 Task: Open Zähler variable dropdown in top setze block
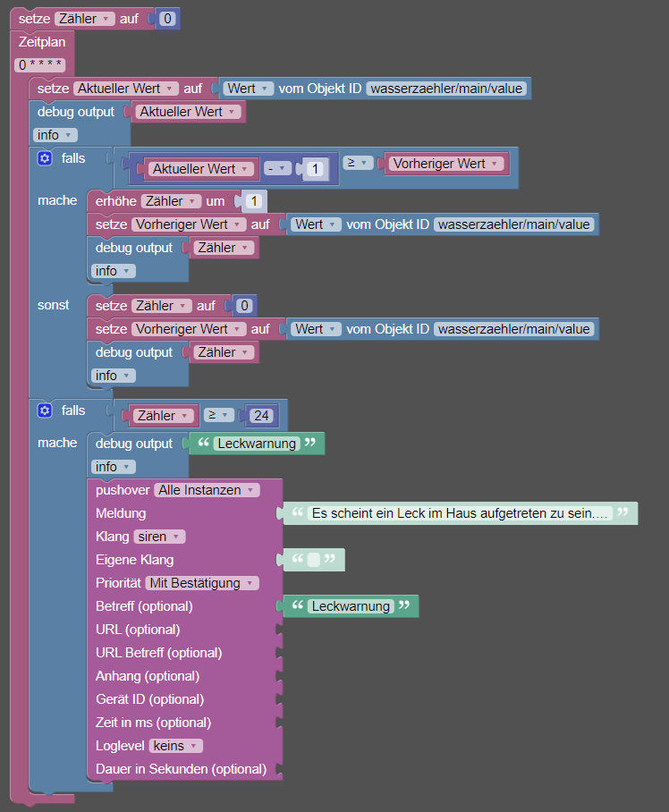pyautogui.click(x=84, y=19)
